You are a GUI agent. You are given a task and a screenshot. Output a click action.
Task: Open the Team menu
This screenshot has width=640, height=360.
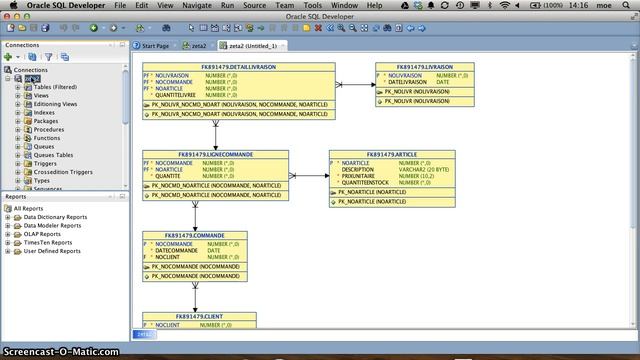click(284, 5)
